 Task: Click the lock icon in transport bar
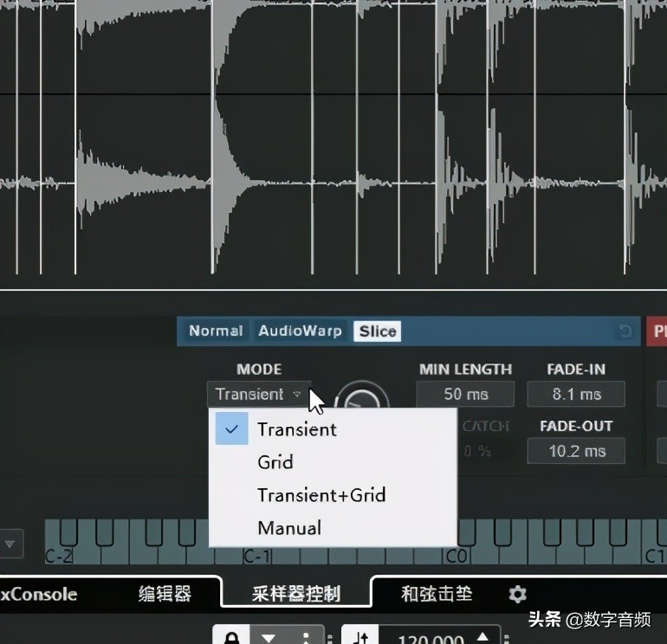[231, 635]
